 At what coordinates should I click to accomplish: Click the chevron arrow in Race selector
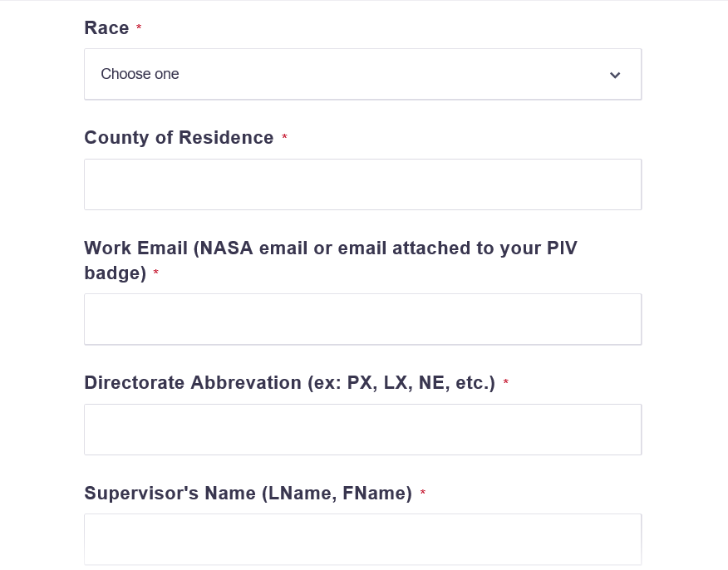coord(615,75)
